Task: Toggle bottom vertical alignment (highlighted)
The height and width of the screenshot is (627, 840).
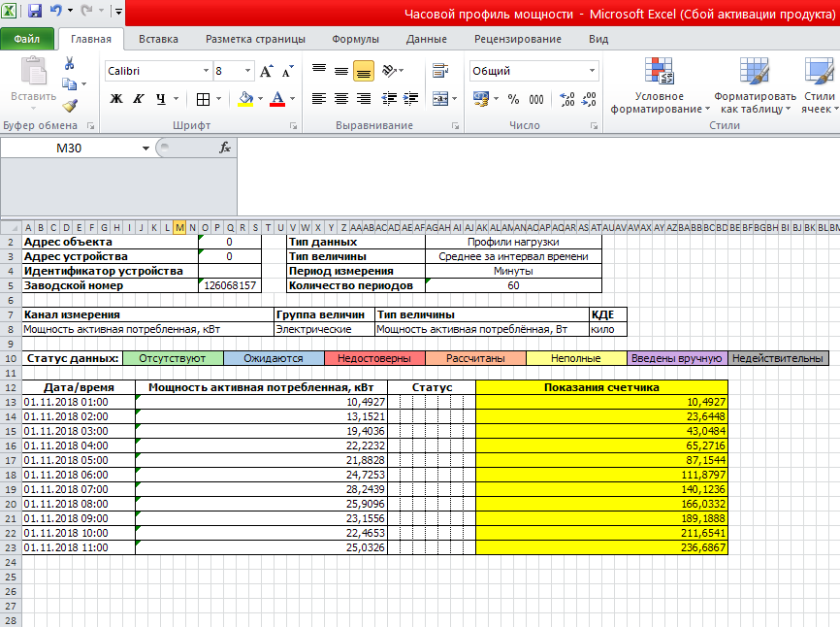Action: [364, 71]
